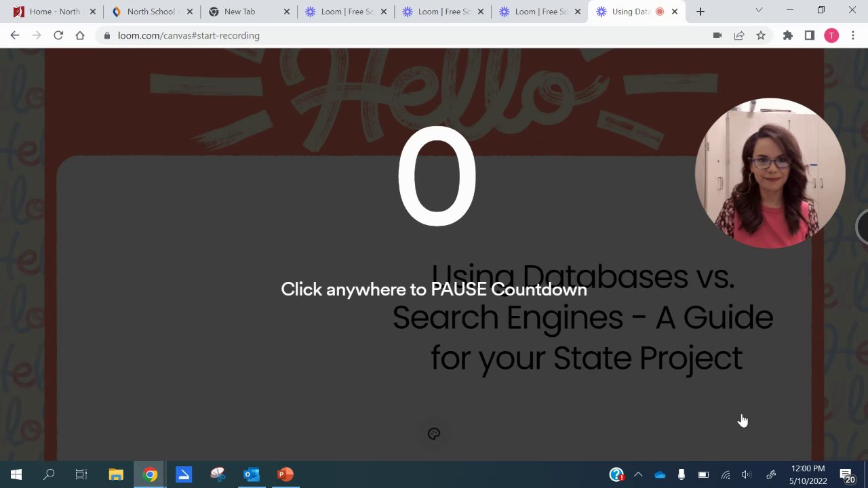Click the camera indicator in the address bar
The image size is (868, 488).
717,35
